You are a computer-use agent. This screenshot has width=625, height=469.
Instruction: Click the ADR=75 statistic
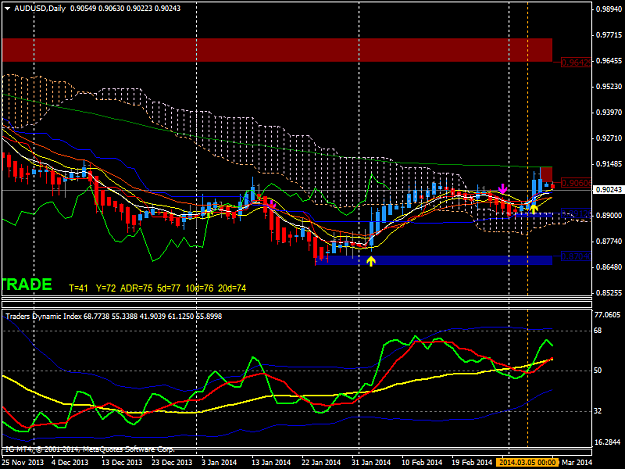[x=136, y=288]
